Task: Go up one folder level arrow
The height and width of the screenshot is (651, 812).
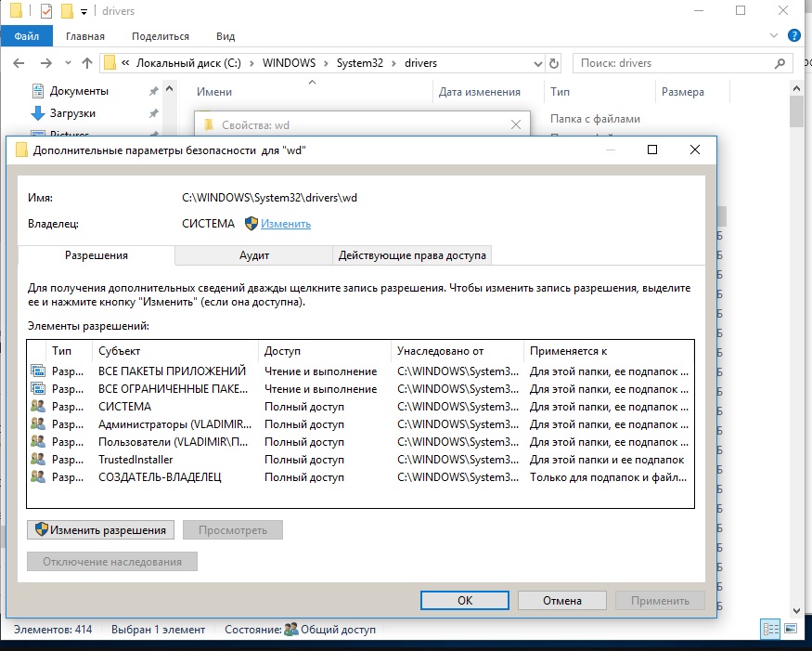Action: coord(87,63)
